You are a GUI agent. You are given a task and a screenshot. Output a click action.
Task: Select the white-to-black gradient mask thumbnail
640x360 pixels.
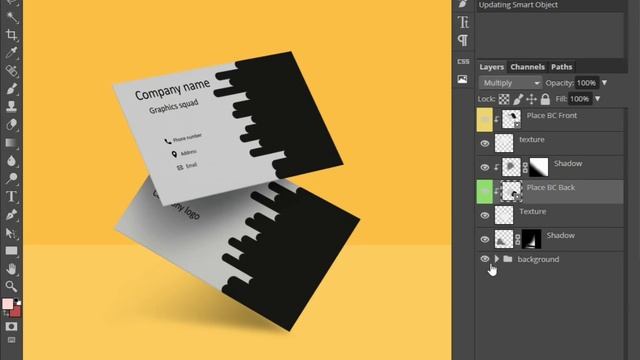(x=539, y=167)
